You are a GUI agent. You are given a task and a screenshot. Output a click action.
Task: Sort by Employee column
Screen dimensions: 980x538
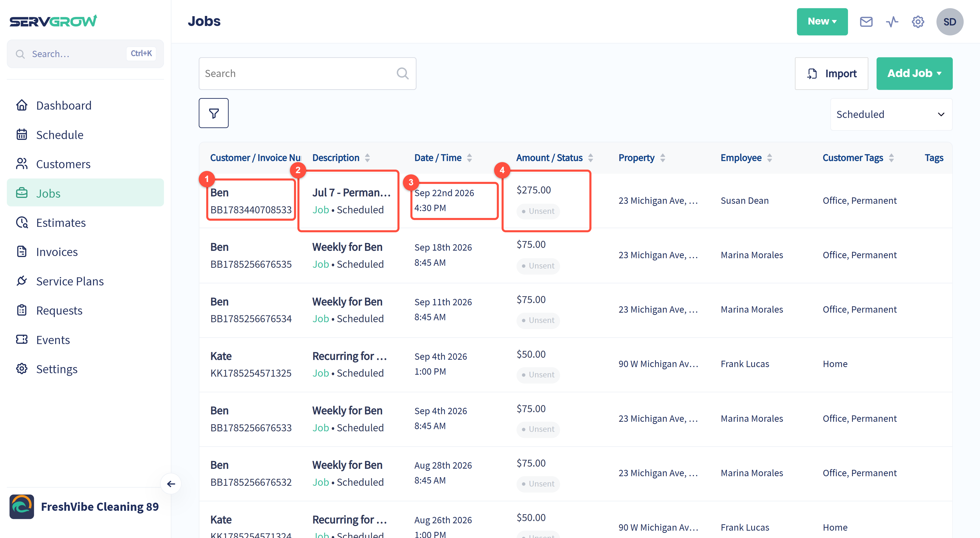click(x=769, y=158)
